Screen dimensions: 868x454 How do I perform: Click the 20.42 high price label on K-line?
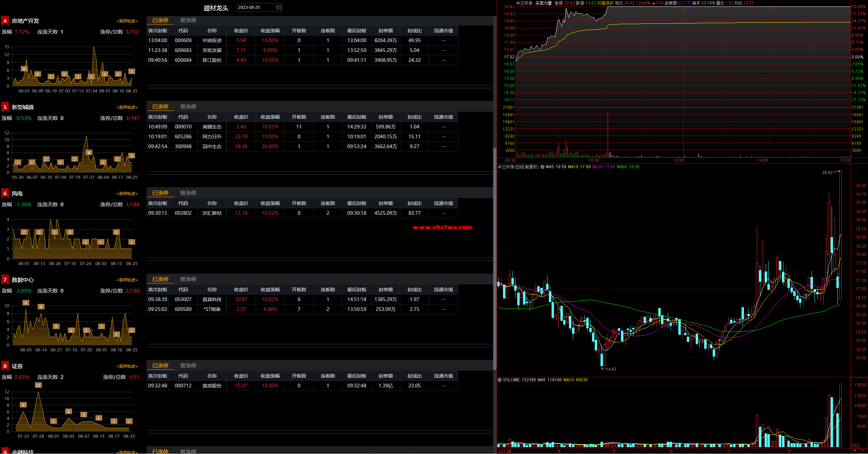coord(827,173)
